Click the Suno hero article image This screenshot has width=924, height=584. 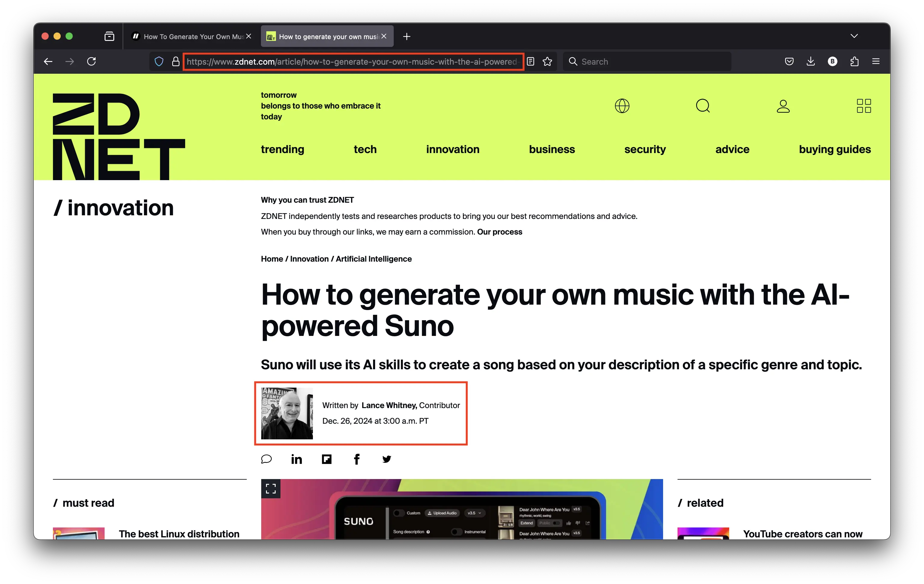pyautogui.click(x=462, y=509)
